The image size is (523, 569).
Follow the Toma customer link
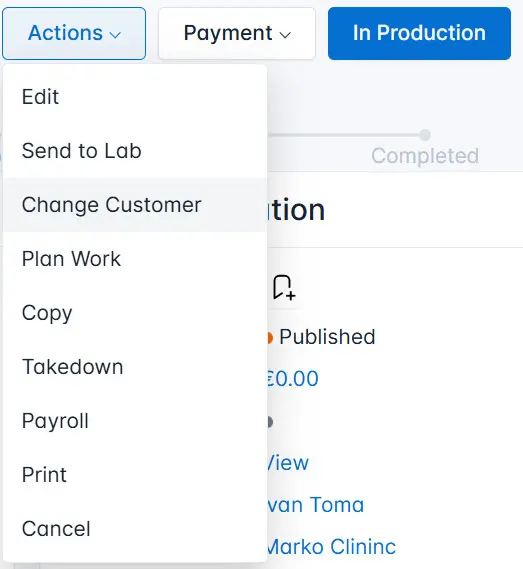[x=315, y=505]
